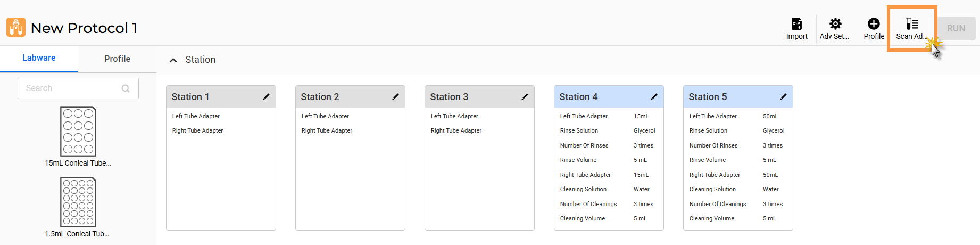Focus the labware Search field
Screen dimensions: 980x245
pyautogui.click(x=69, y=88)
